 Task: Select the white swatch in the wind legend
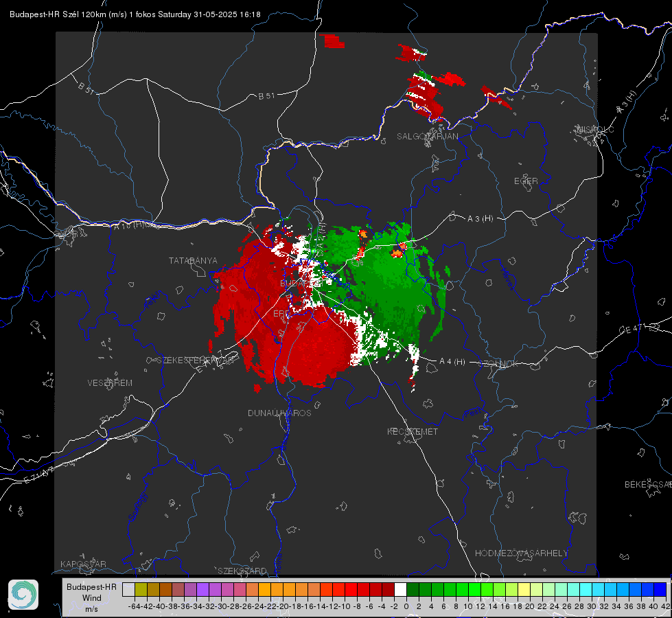click(400, 589)
